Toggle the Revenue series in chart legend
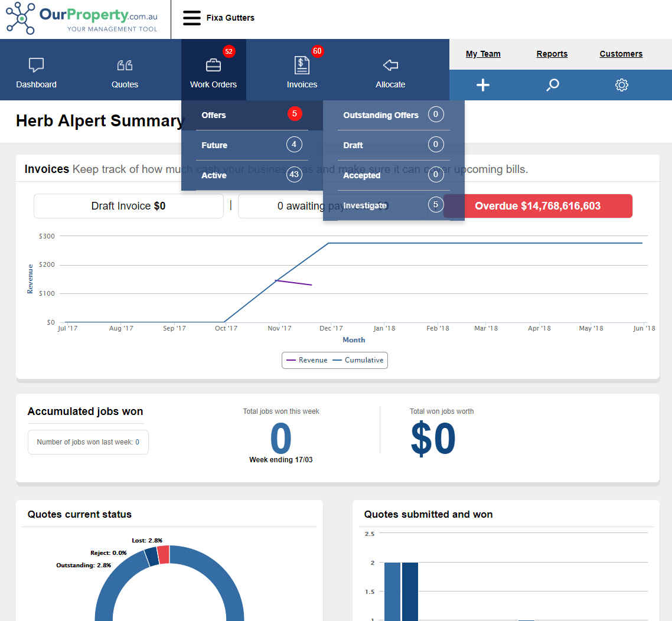The image size is (672, 621). 307,360
